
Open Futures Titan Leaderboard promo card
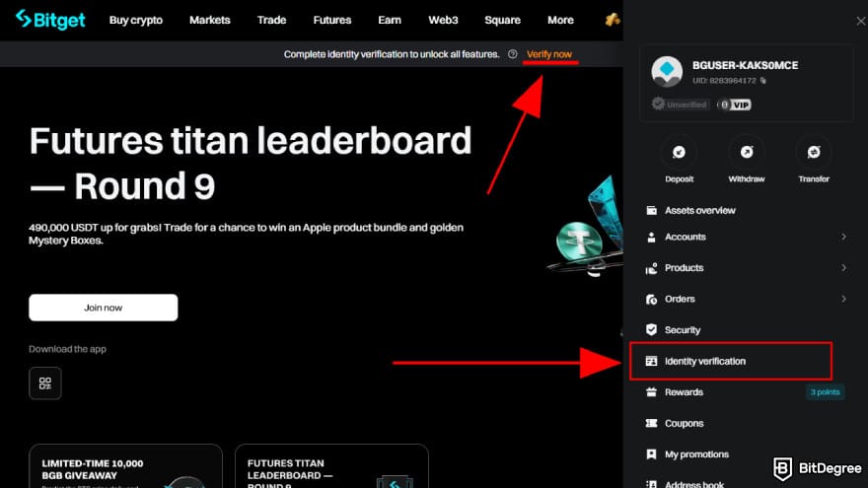[331, 466]
